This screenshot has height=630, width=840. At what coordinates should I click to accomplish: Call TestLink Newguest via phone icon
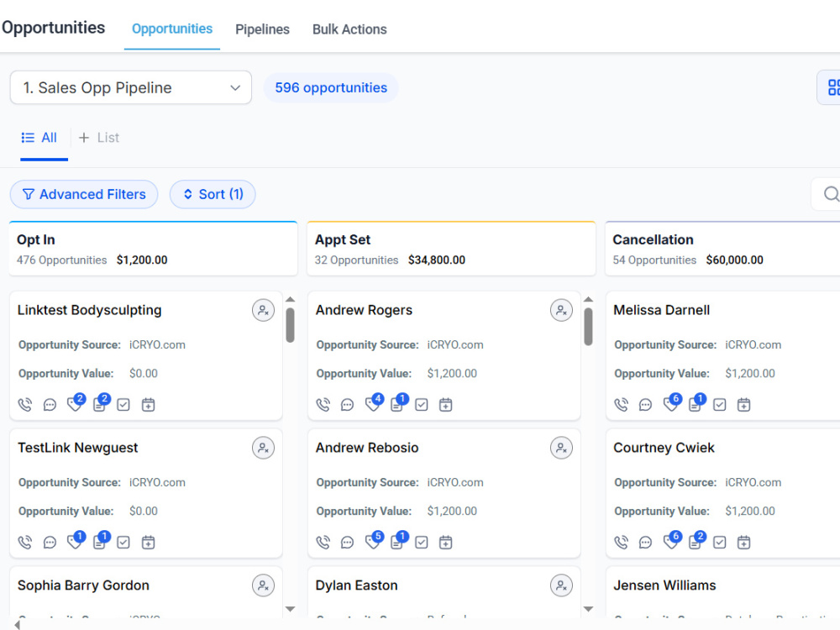pyautogui.click(x=25, y=542)
